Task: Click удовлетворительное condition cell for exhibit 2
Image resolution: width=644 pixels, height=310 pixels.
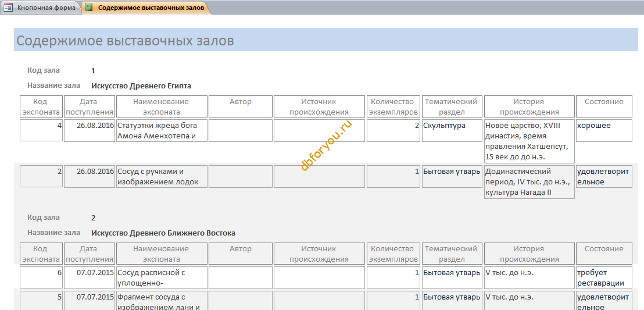Action: [604, 176]
